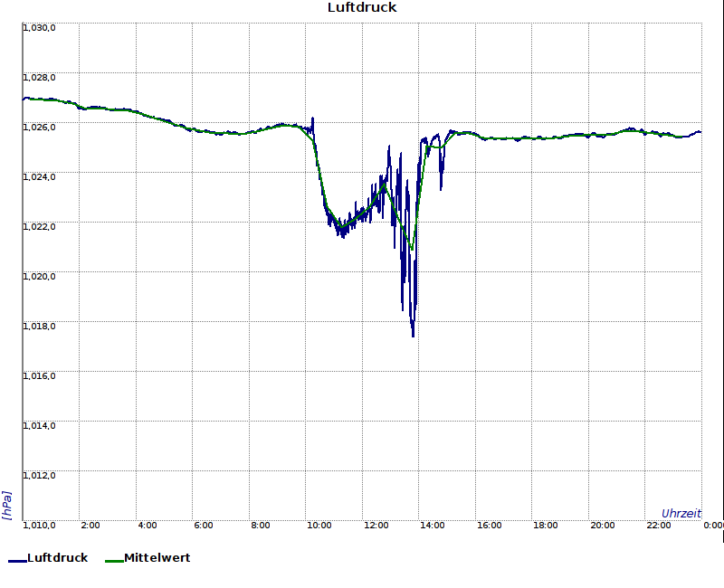Click the 4:00 time tick label

coord(148,526)
